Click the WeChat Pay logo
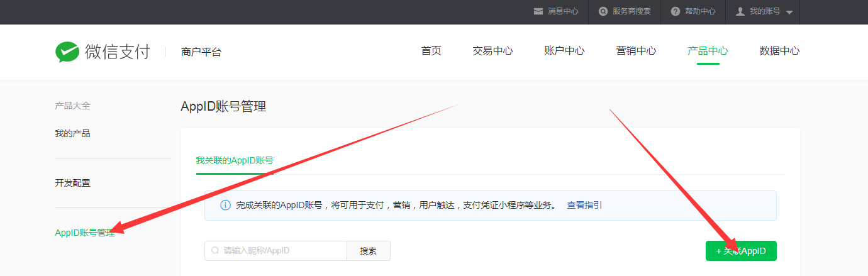The image size is (868, 276). 103,52
